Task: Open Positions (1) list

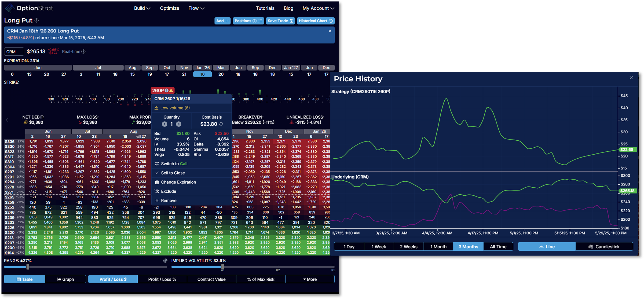Action: pos(248,21)
